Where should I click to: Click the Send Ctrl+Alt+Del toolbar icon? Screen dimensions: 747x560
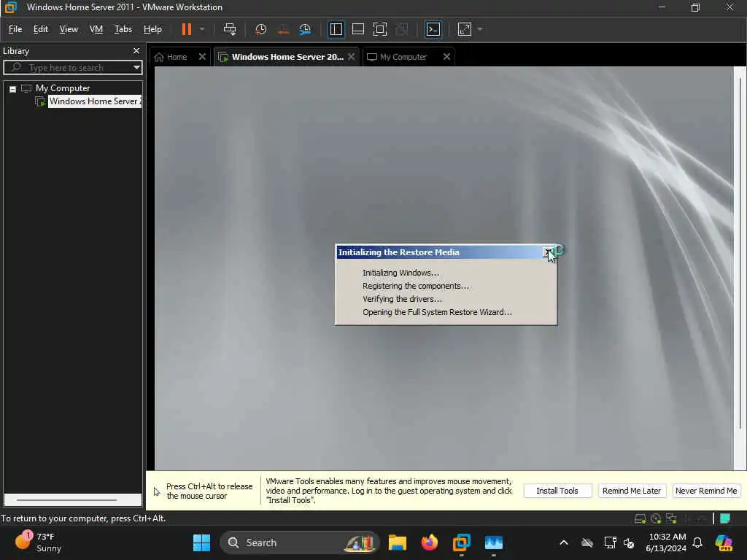pos(230,29)
